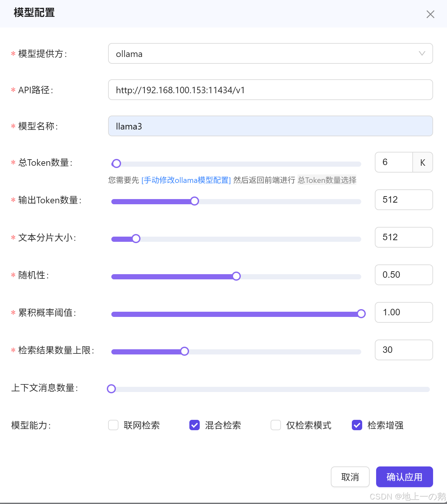Screen dimensions: 447x504
Task: Select the llama3 model name field
Action: (271, 126)
